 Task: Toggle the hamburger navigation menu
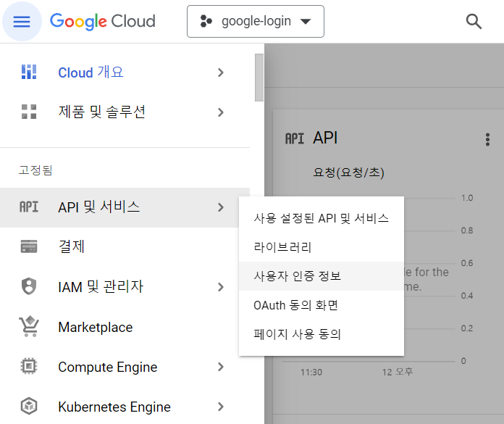(x=22, y=21)
